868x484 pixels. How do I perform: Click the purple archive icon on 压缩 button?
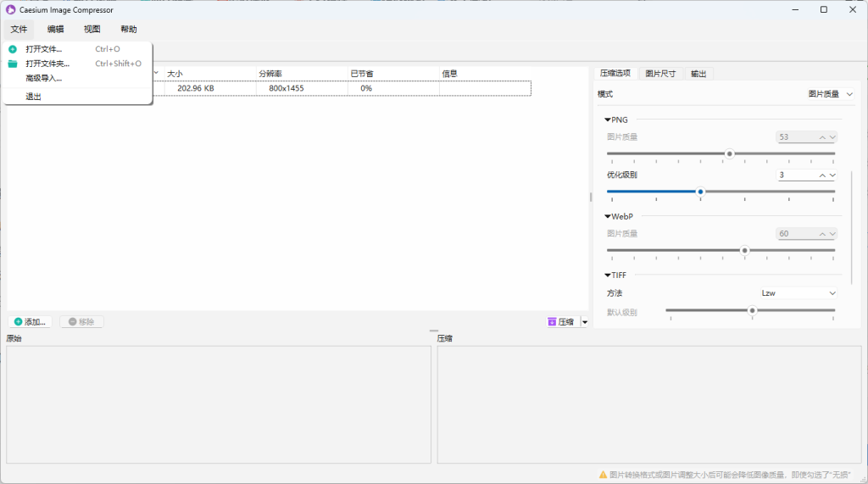553,322
